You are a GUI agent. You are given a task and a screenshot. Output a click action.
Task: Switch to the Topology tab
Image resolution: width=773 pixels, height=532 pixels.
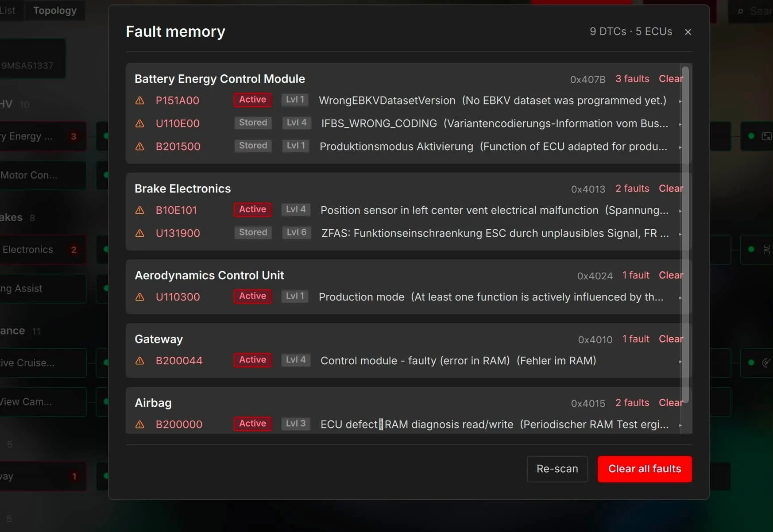(55, 11)
